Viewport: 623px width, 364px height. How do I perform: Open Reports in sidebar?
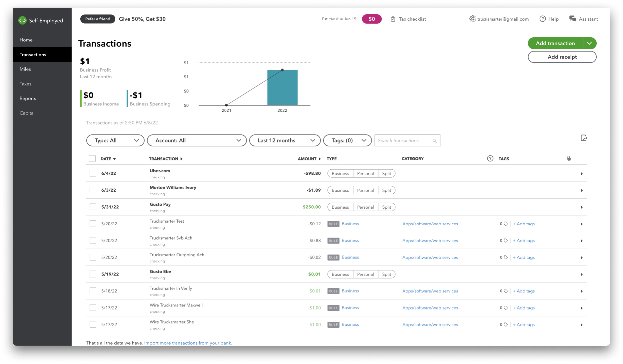tap(42, 98)
